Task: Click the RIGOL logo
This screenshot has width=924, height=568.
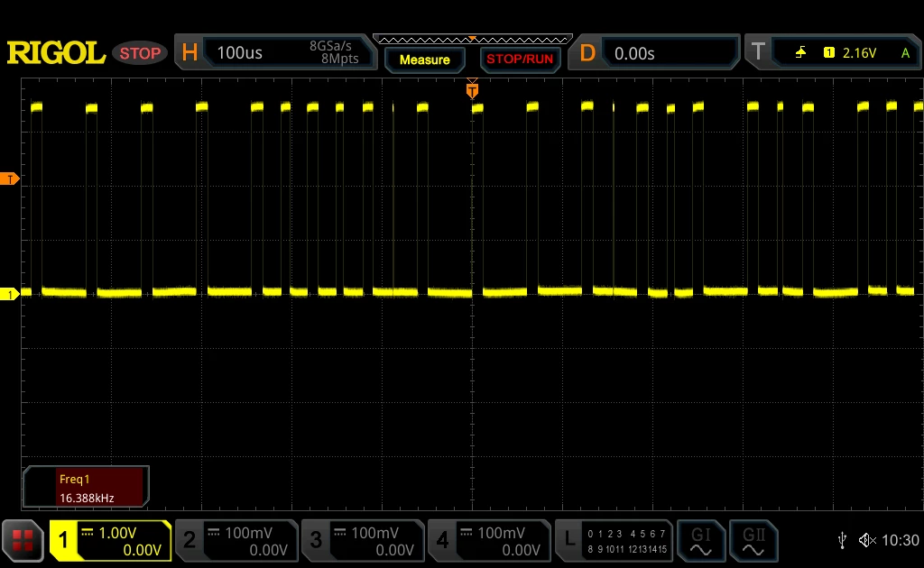Action: tap(56, 53)
